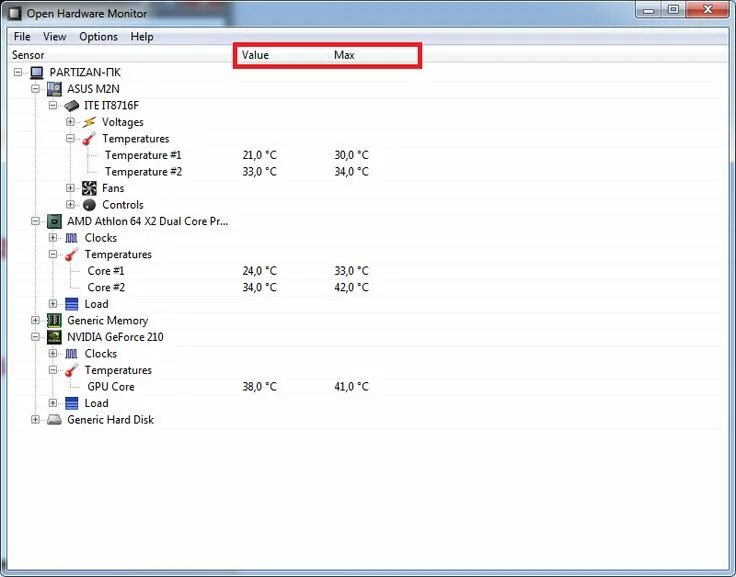736x577 pixels.
Task: Click the Generic Hard Disk drive icon
Action: pyautogui.click(x=54, y=420)
